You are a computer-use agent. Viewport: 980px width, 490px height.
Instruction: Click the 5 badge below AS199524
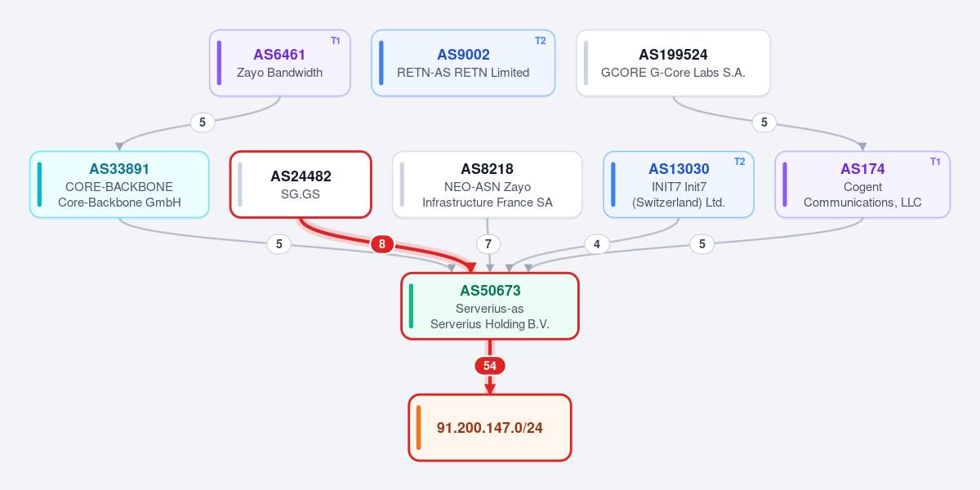tap(764, 122)
